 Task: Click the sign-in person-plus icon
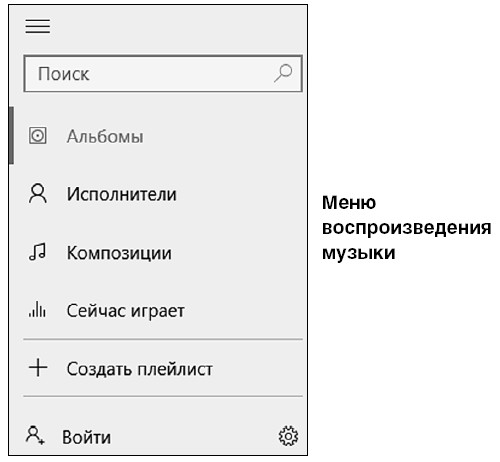[35, 435]
